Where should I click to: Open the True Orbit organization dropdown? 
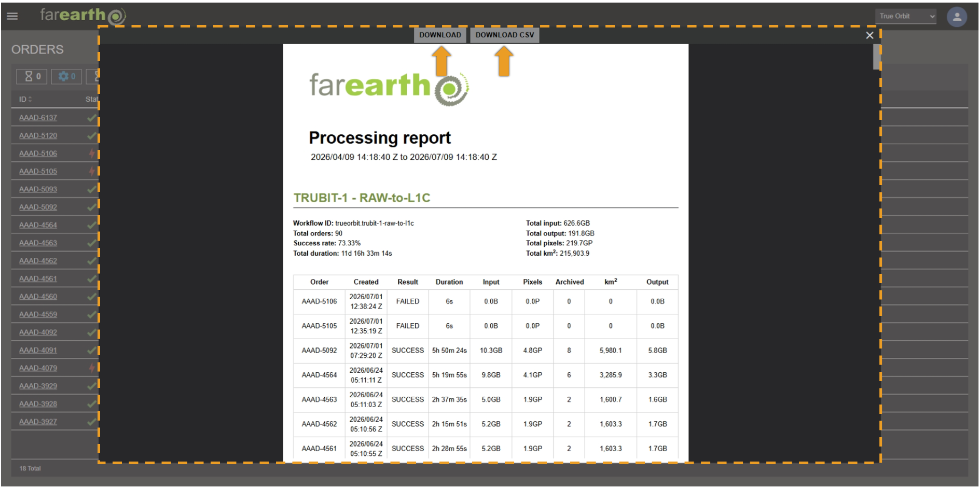coord(906,16)
